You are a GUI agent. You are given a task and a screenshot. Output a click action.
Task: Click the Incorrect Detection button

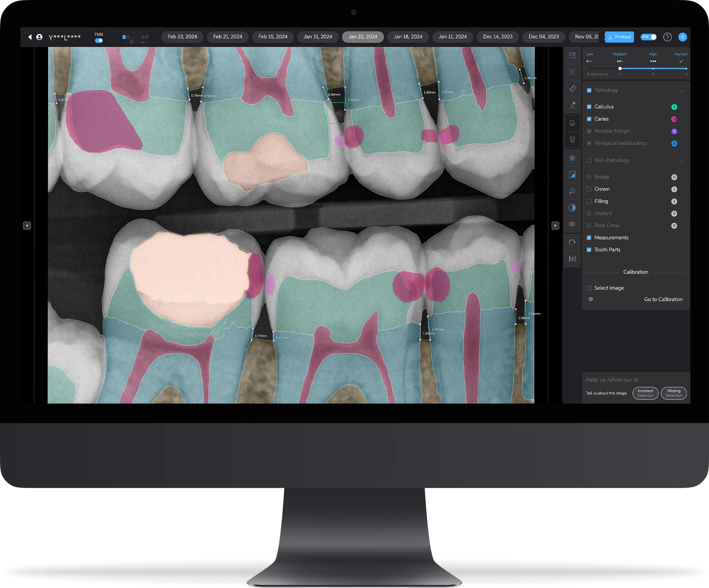pyautogui.click(x=645, y=393)
